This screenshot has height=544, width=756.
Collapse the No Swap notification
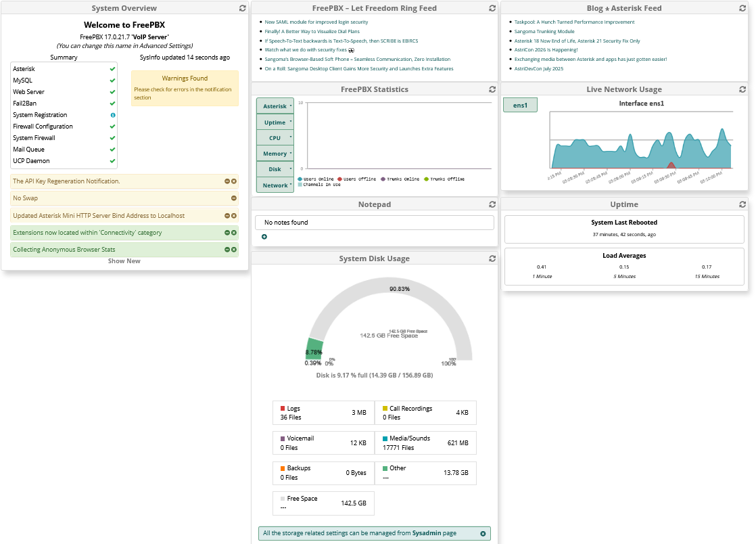pos(234,198)
